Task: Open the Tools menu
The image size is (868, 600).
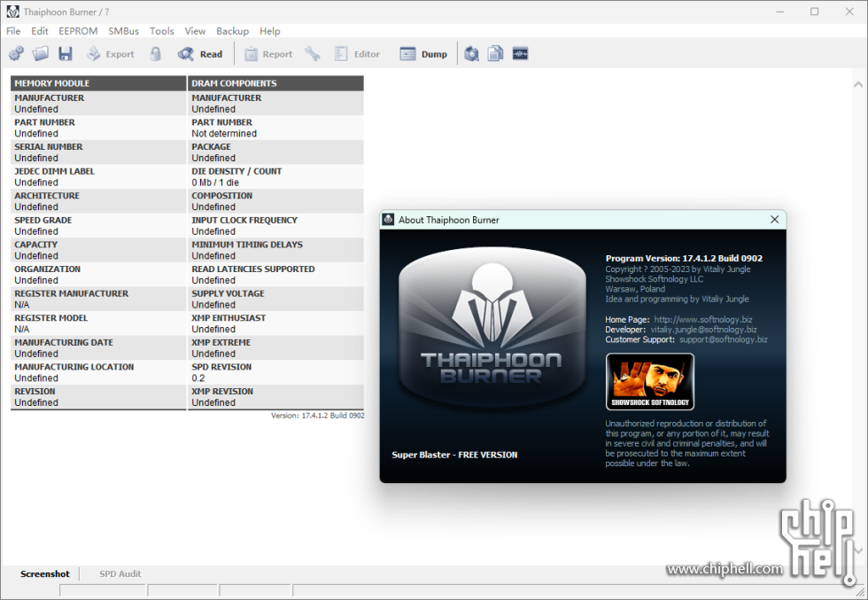Action: pyautogui.click(x=161, y=31)
